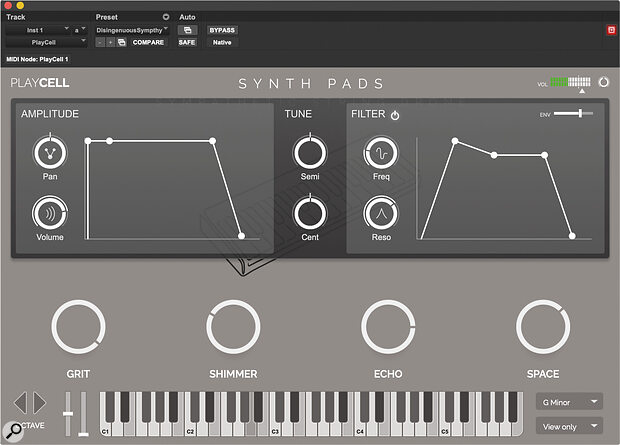Click the next preset plus button
Screen dimensions: 620x445
(111, 42)
